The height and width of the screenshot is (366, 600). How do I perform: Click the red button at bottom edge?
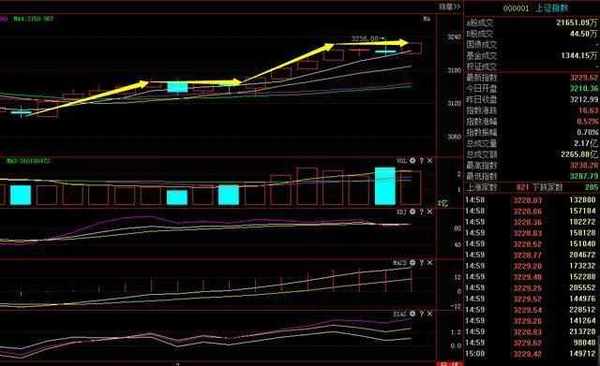(x=450, y=363)
